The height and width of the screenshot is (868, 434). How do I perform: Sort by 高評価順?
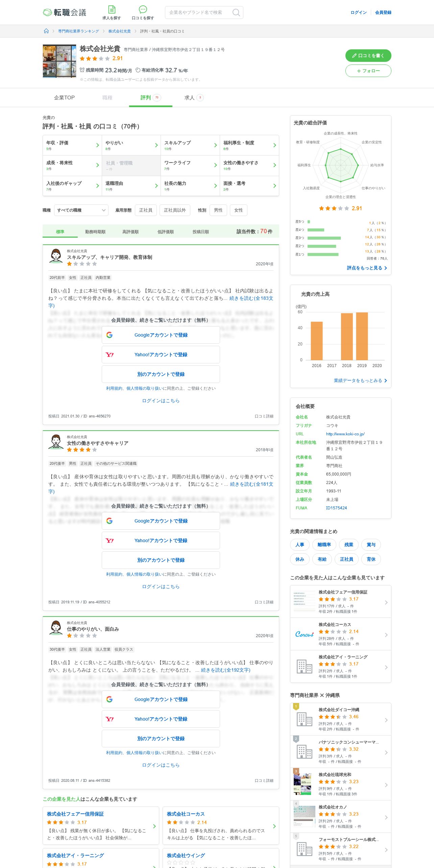tap(130, 232)
